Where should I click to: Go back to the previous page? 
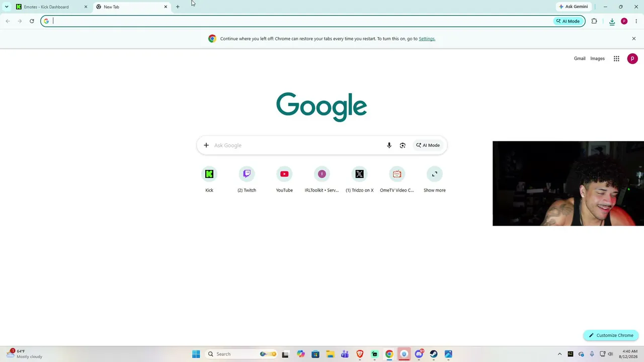tap(8, 21)
